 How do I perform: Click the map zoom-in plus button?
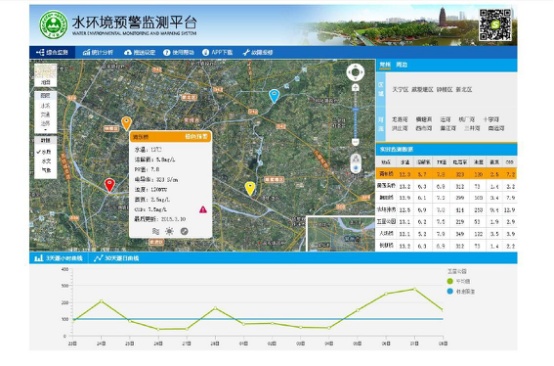(x=355, y=87)
